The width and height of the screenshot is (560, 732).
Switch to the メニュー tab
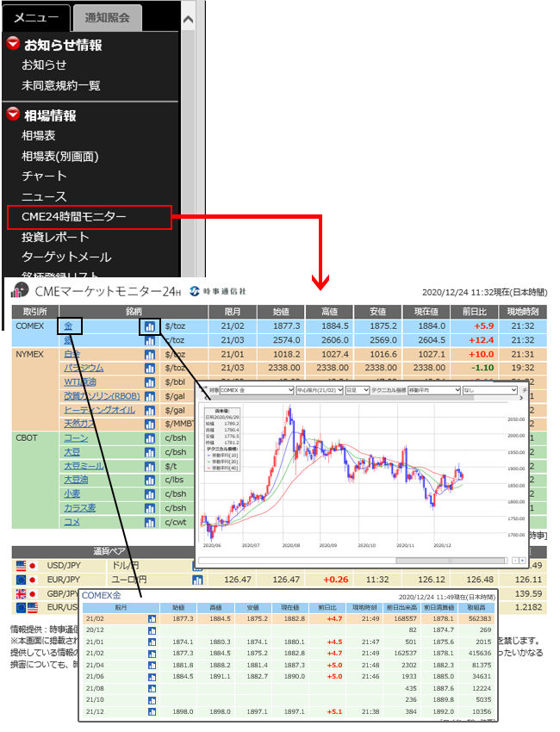(36, 18)
